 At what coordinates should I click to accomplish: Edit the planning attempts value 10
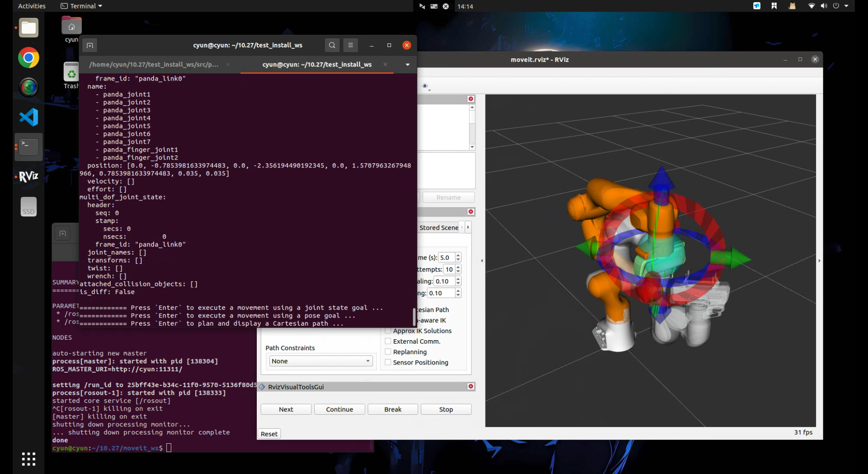tap(449, 270)
